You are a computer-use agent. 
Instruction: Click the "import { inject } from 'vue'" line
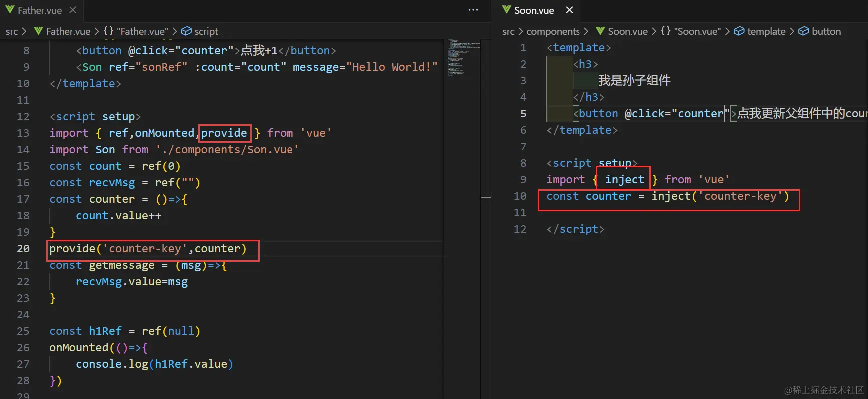tap(638, 180)
